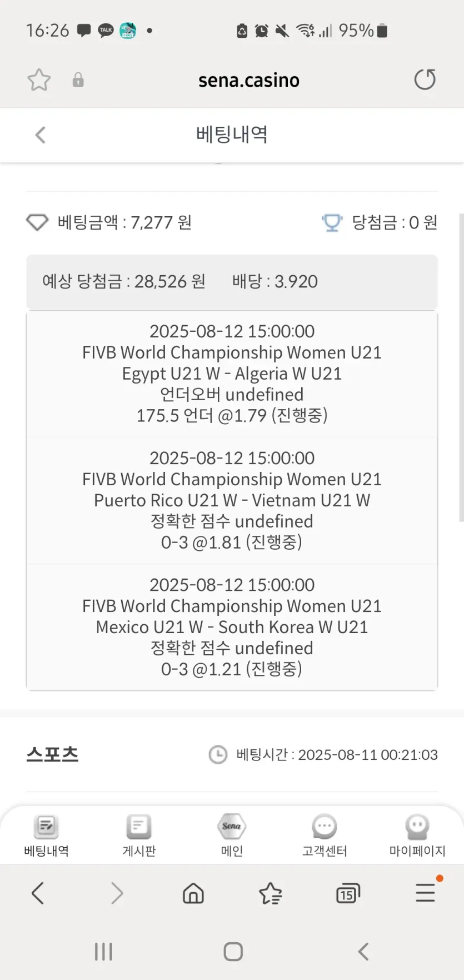Image resolution: width=464 pixels, height=980 pixels.
Task: Open the browser bookmarks list icon
Action: [271, 894]
